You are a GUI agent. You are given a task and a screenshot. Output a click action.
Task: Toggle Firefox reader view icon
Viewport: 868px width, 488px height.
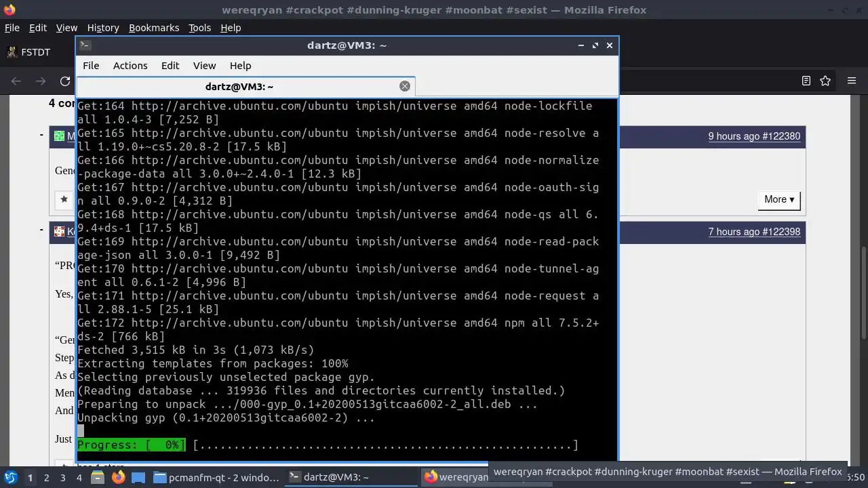[x=806, y=81]
